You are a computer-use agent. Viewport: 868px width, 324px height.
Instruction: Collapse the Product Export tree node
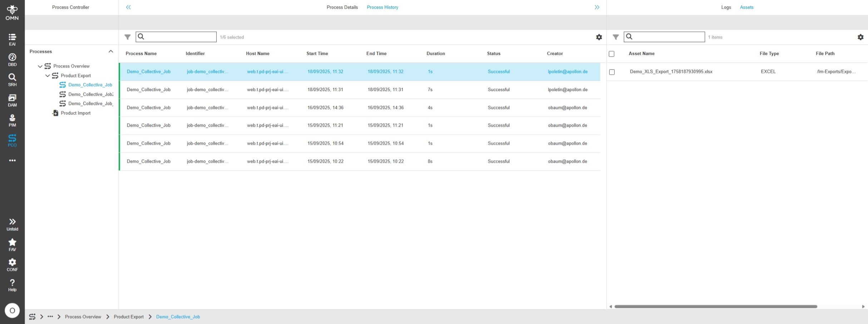click(x=48, y=76)
